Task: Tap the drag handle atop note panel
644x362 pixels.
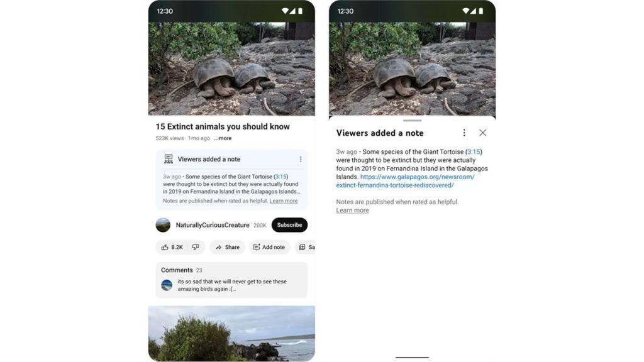Action: [x=412, y=121]
